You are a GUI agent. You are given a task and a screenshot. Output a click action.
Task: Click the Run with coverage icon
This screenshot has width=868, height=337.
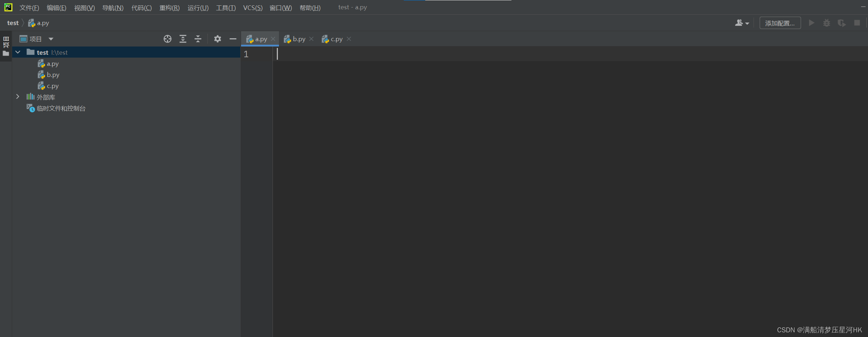[x=842, y=23]
